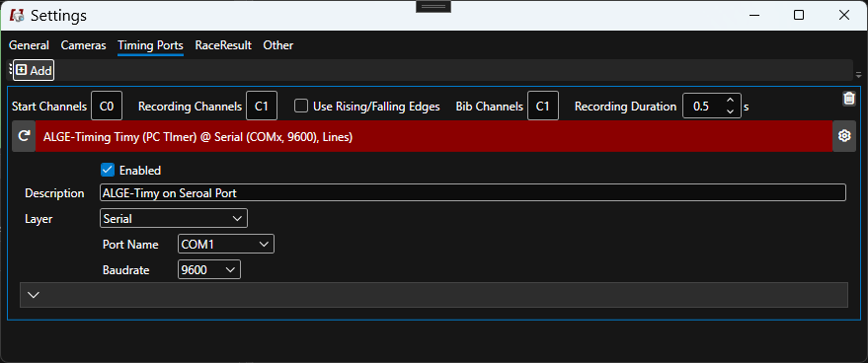Increase Recording Duration with up arrow

click(x=730, y=101)
